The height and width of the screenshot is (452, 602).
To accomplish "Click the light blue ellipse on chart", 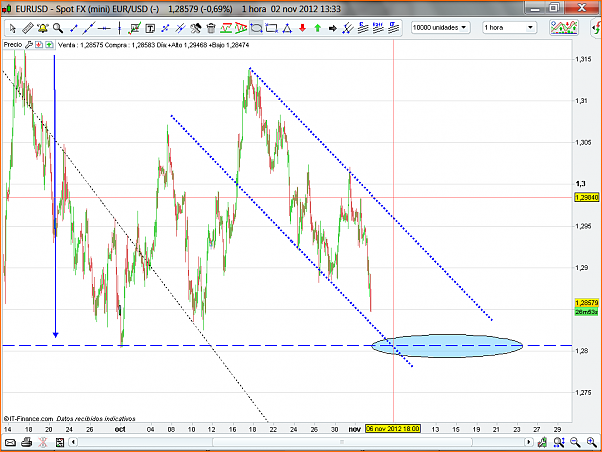I will coord(447,346).
